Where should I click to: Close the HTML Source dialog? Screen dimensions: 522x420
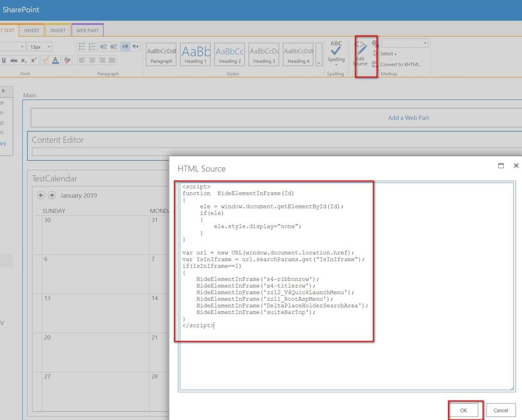pos(516,166)
